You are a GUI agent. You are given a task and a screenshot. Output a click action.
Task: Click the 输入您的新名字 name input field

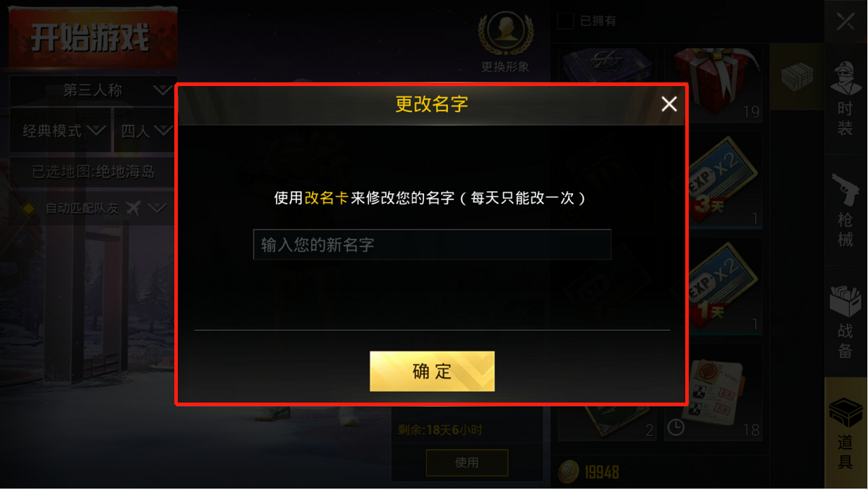pyautogui.click(x=432, y=245)
